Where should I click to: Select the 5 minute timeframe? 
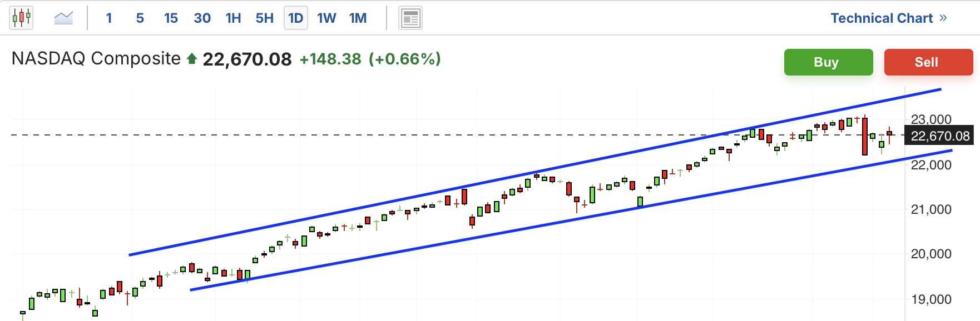click(140, 18)
